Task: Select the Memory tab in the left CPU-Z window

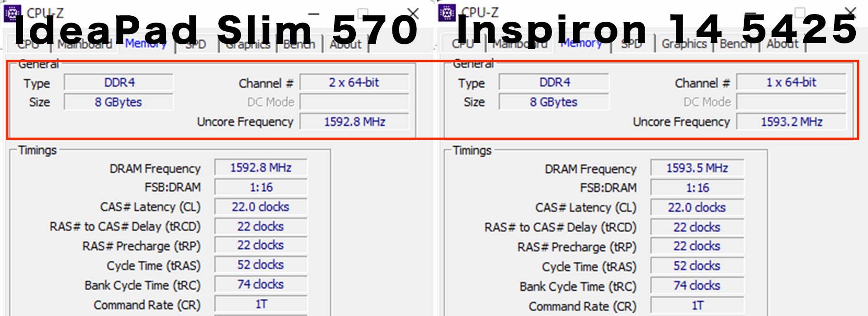Action: coord(146,44)
